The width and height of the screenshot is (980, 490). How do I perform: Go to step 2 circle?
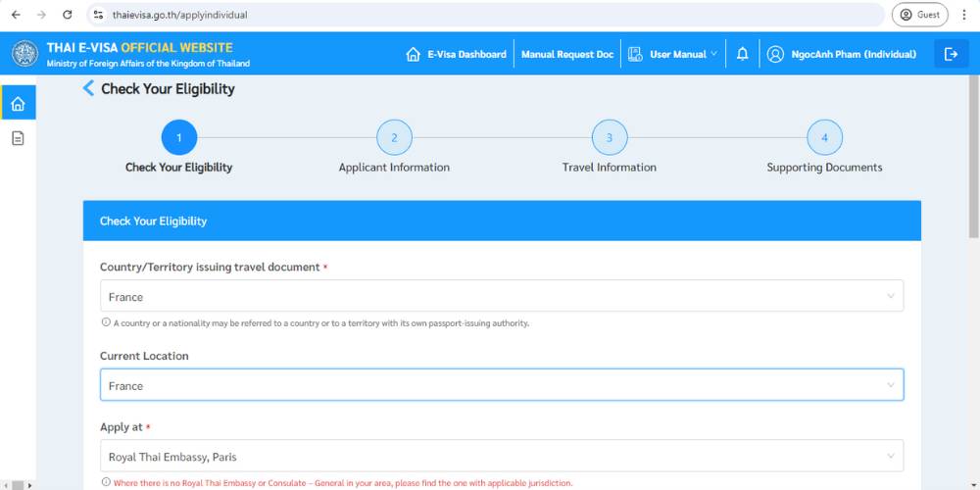pos(394,137)
